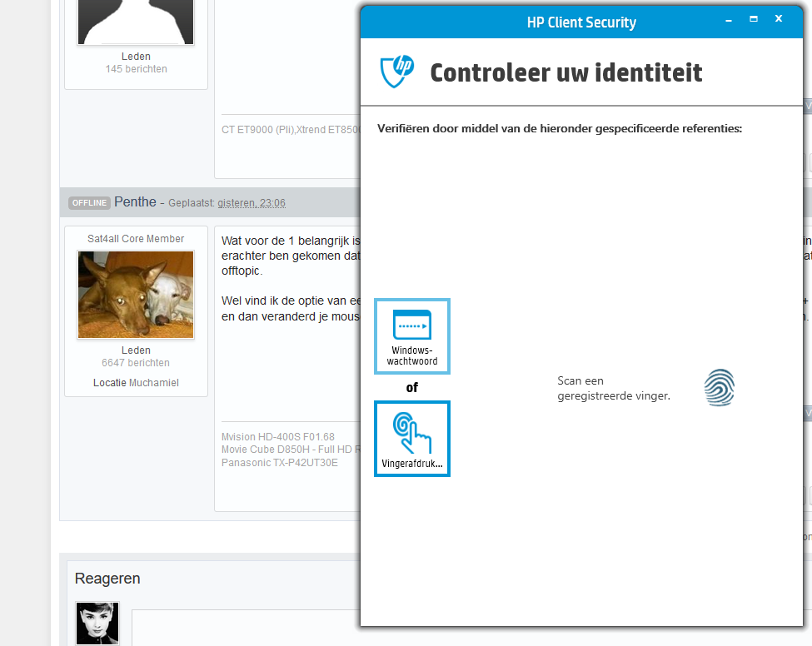Open Penthe's user profile link
This screenshot has height=646, width=812.
tap(135, 201)
